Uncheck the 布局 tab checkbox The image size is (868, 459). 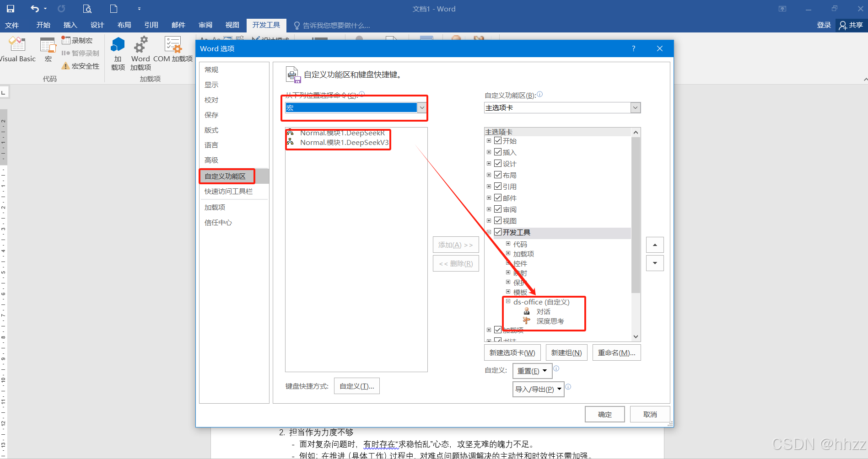498,175
